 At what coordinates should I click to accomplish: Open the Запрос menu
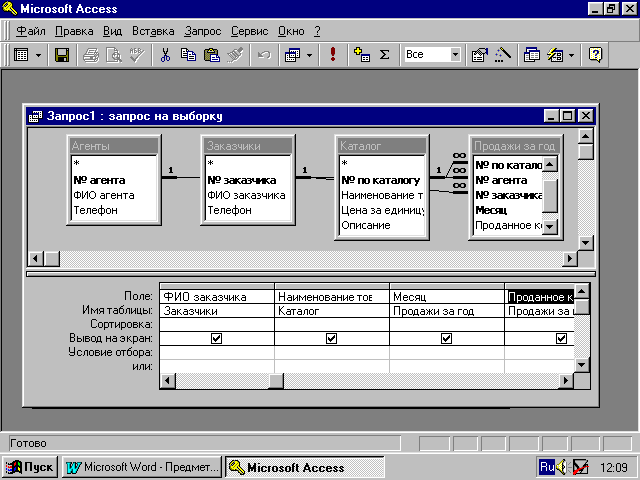coord(202,31)
